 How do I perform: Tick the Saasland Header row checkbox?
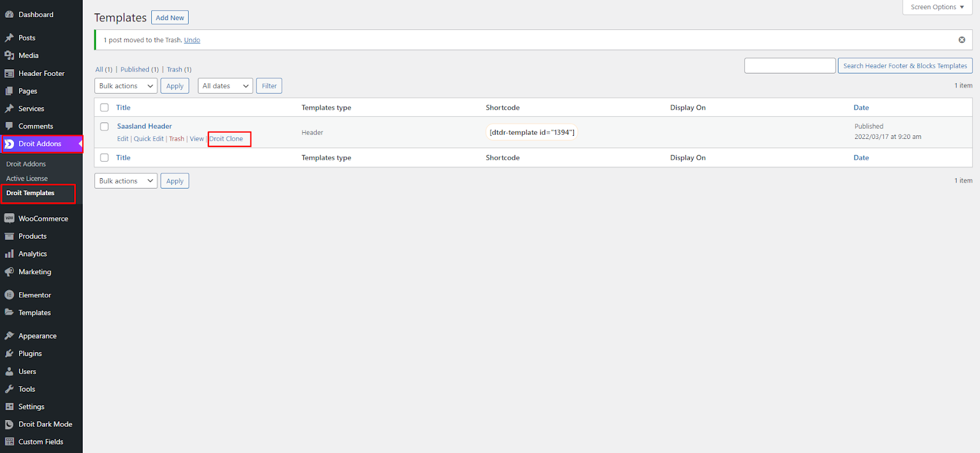104,127
